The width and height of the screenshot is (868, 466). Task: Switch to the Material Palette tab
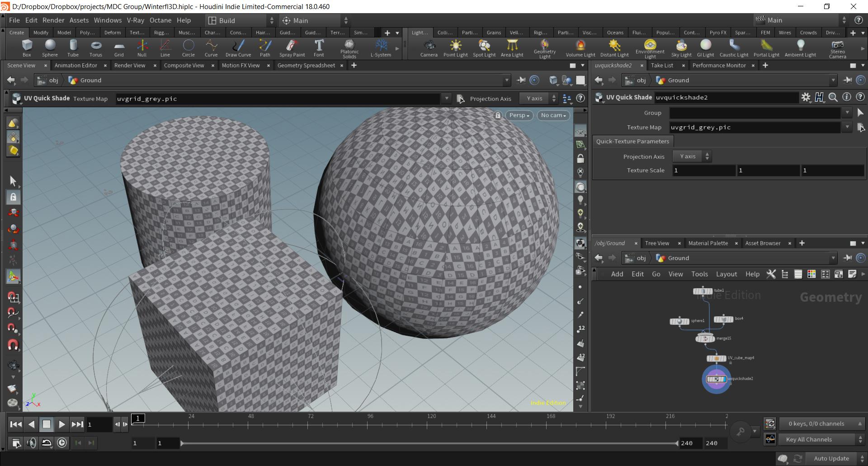tap(708, 243)
